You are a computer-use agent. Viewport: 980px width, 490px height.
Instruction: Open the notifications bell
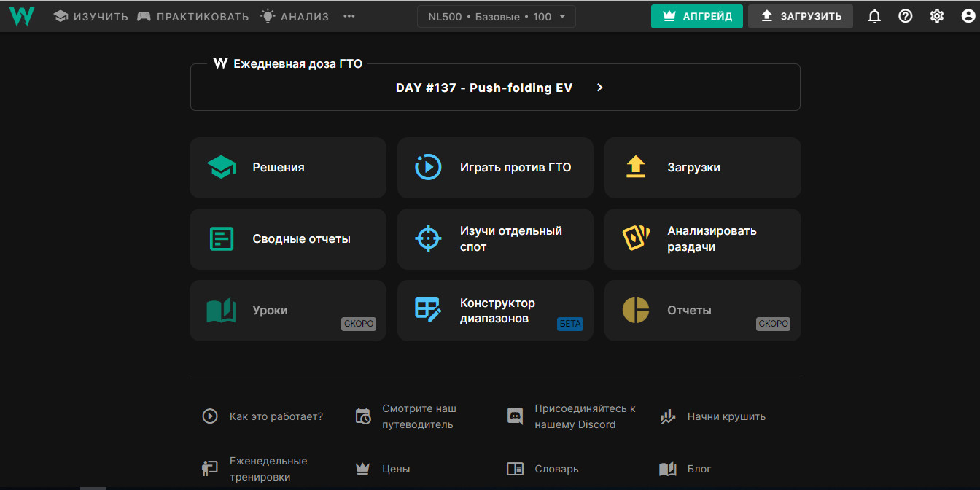[x=874, y=16]
